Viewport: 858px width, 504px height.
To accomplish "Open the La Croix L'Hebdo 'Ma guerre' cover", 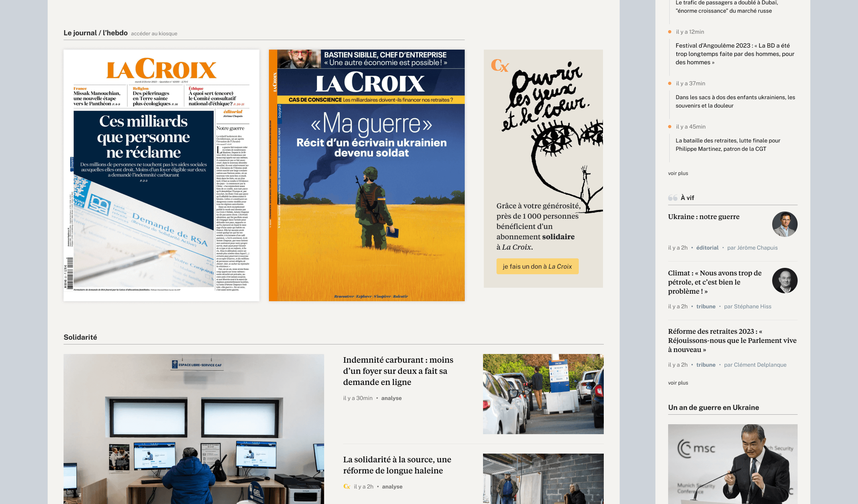I will click(367, 175).
